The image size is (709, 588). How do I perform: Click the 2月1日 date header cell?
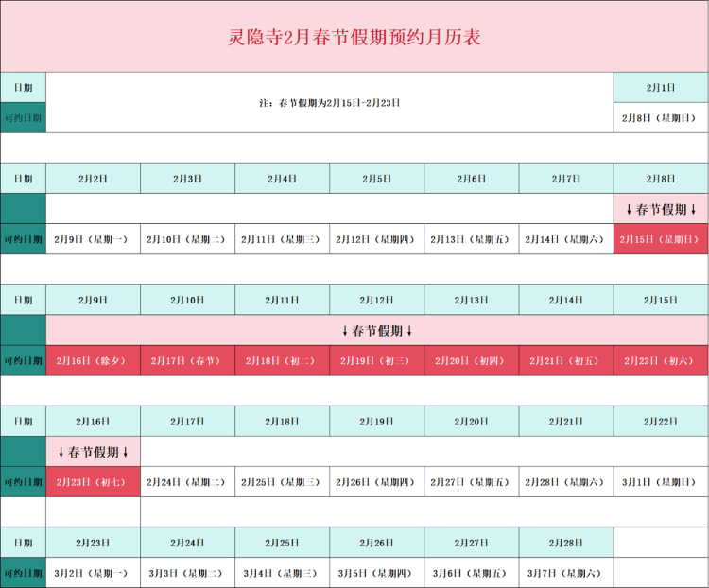point(660,87)
